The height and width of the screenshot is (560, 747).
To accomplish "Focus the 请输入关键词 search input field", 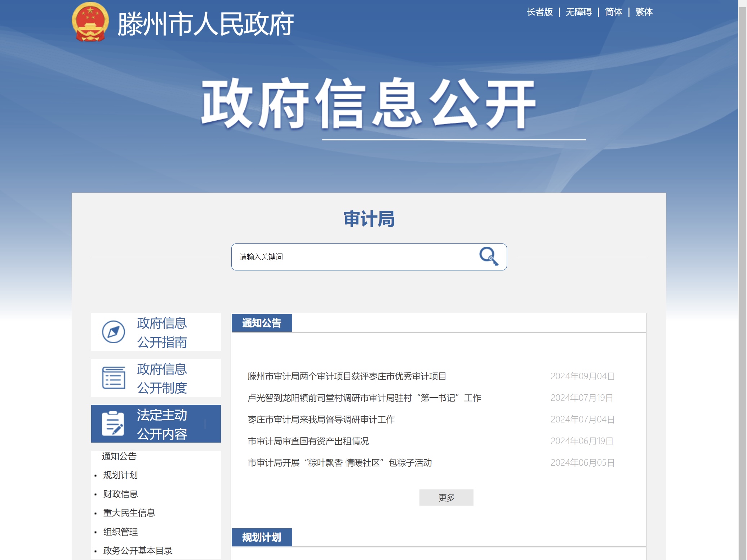I will pos(355,257).
